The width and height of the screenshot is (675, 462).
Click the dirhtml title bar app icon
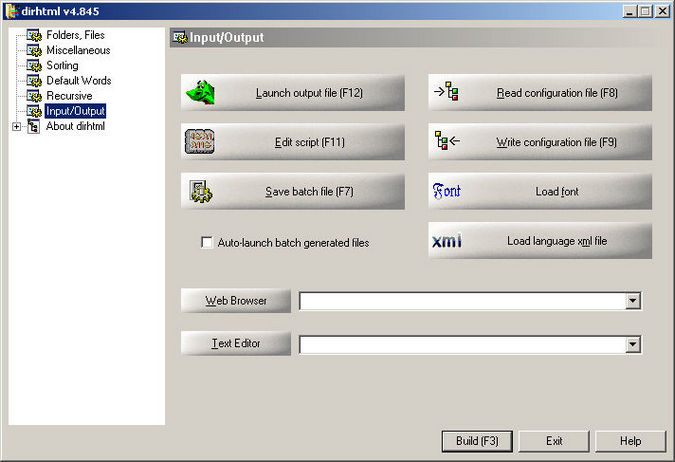point(12,11)
